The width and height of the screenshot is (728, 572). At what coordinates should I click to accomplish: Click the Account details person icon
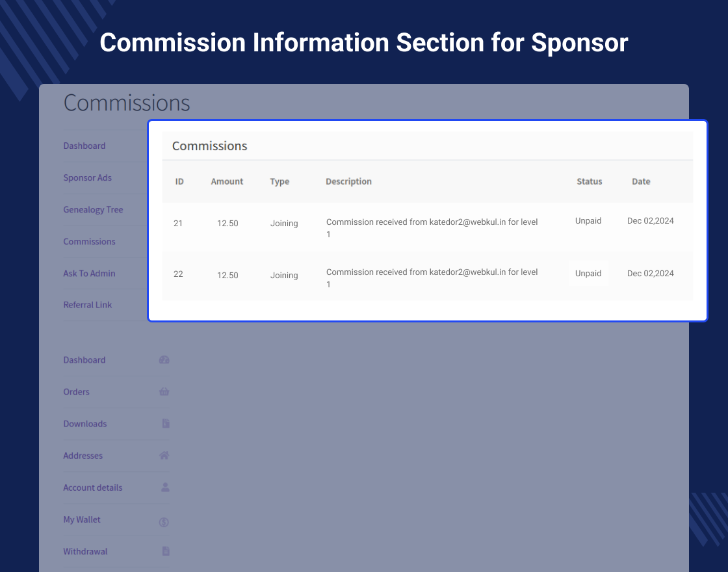coord(165,487)
